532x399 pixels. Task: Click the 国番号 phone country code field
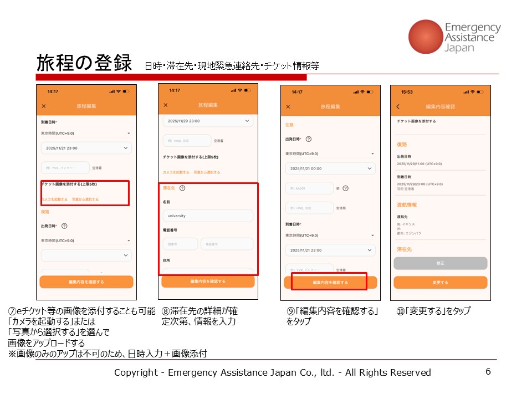pyautogui.click(x=180, y=244)
